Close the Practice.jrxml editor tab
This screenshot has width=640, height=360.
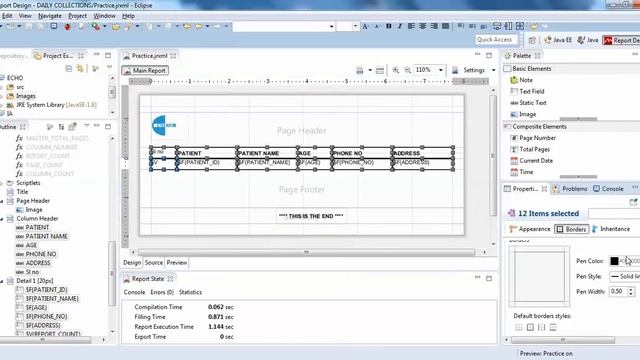[173, 56]
